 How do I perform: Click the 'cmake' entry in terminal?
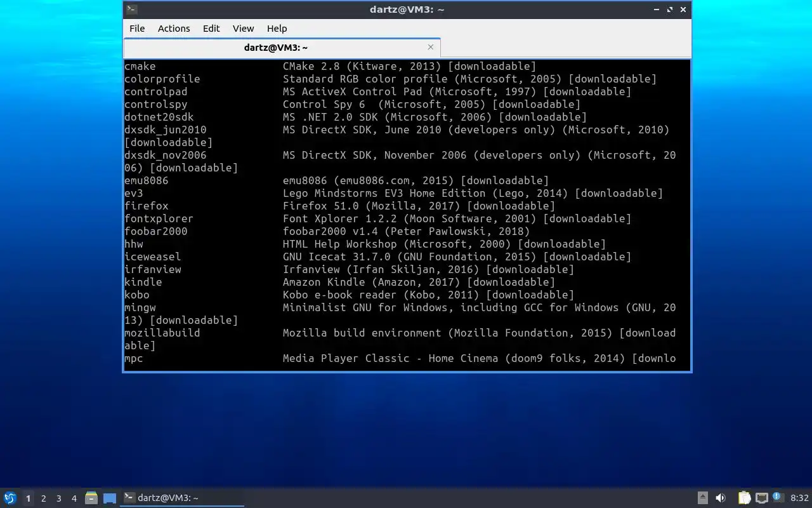(x=140, y=66)
